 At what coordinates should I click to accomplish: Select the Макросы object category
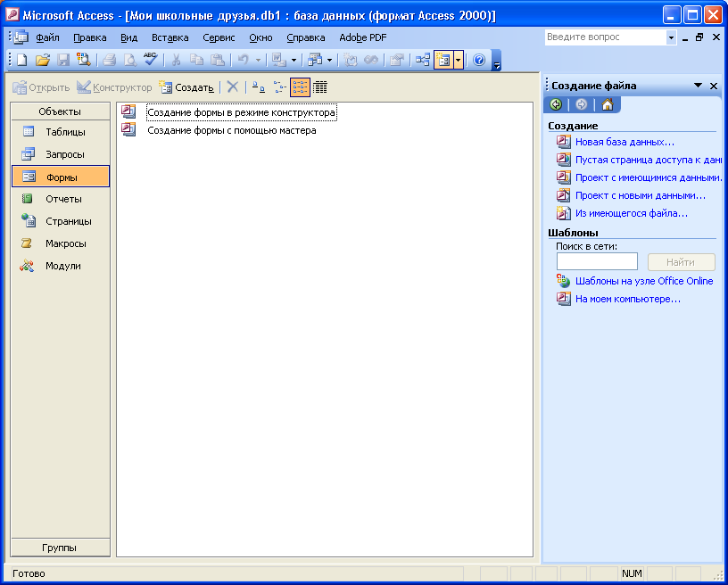(61, 243)
